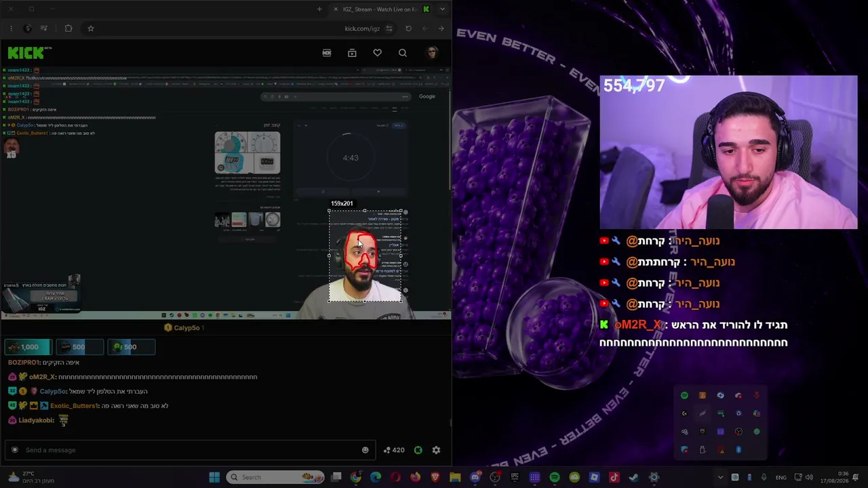Select the IGZ_Stream Kick browser tab

[380, 9]
